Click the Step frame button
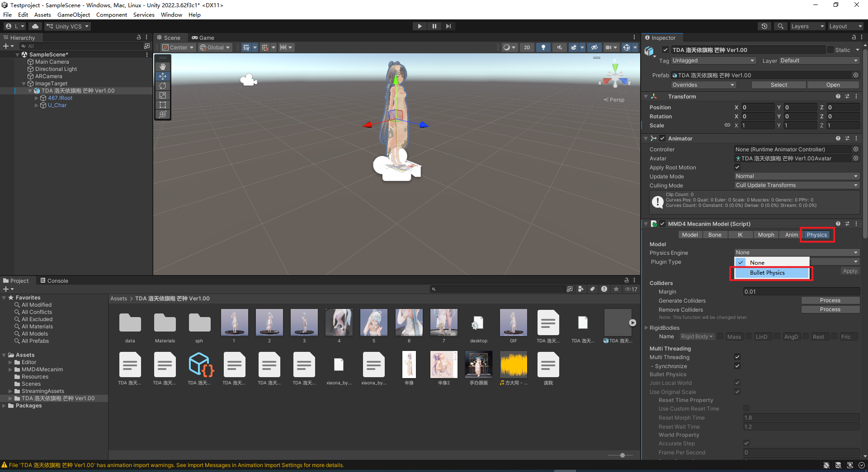 [x=448, y=26]
